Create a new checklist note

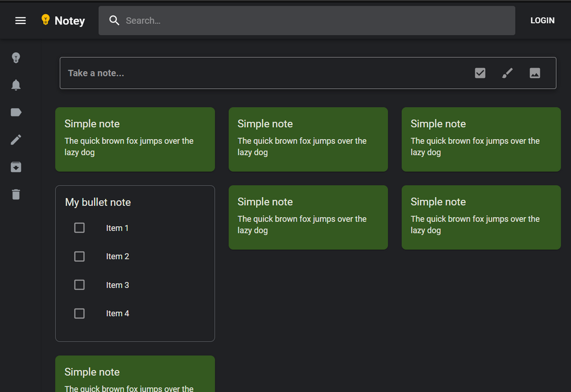pos(480,73)
